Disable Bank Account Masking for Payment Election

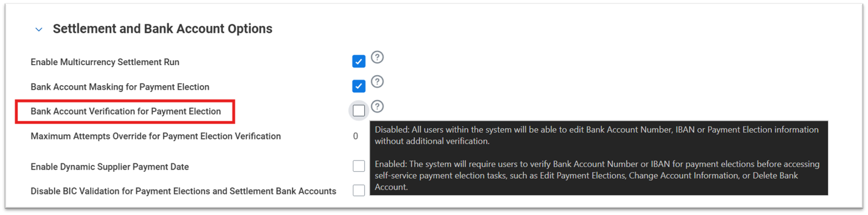359,86
